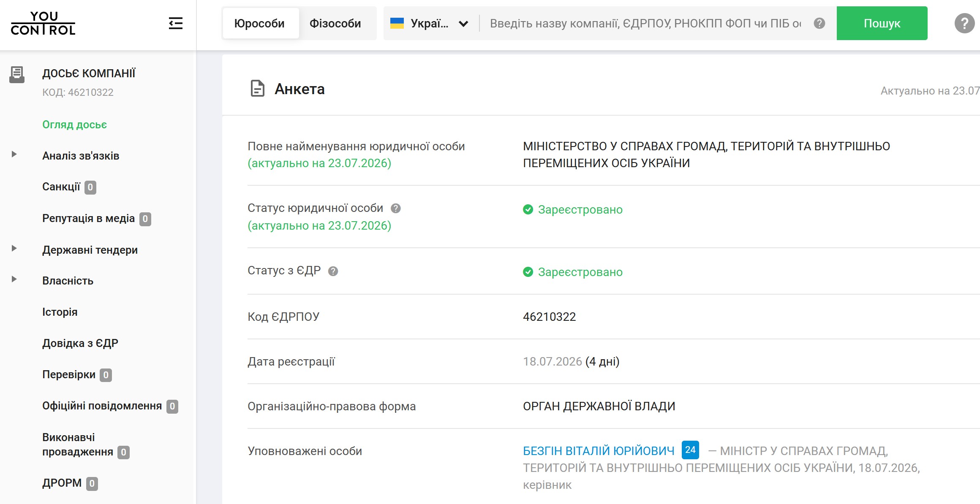The image size is (980, 504).
Task: Open ДРОРМ menu item
Action: tap(62, 483)
